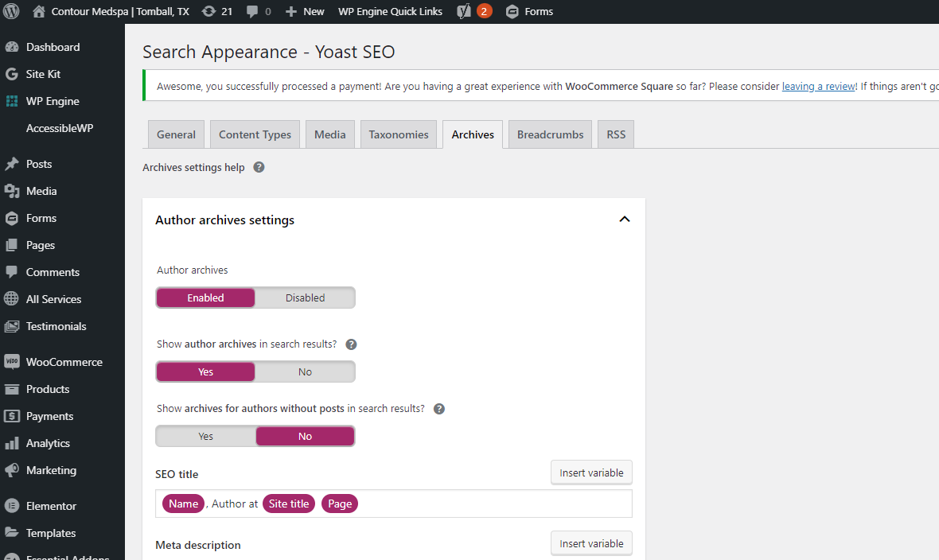Switch to the Breadcrumbs tab
This screenshot has width=939, height=560.
(551, 134)
